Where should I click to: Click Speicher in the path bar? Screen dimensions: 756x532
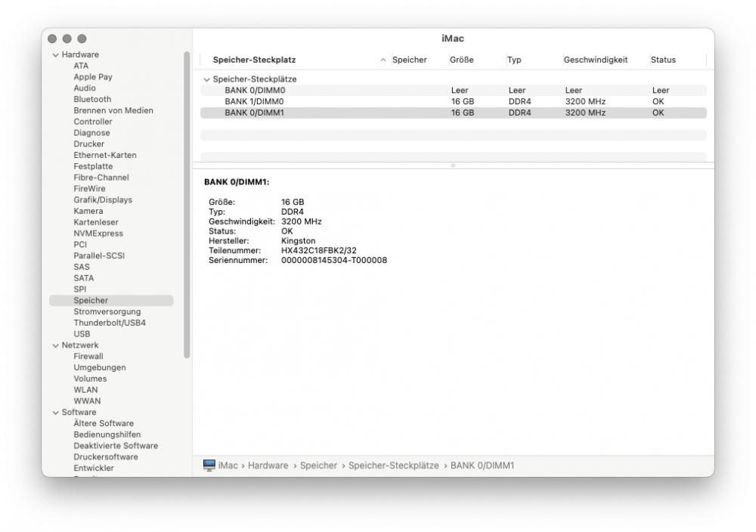319,466
